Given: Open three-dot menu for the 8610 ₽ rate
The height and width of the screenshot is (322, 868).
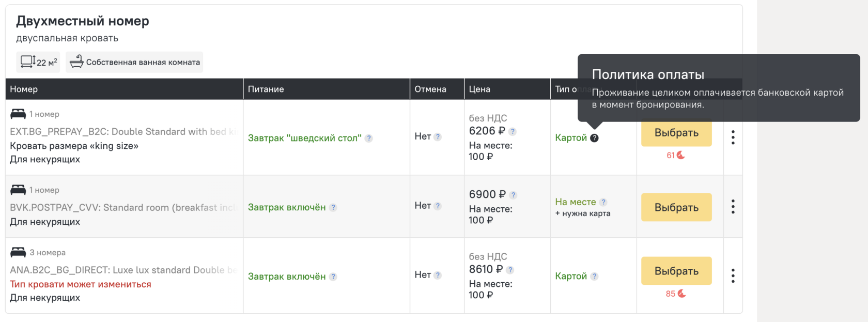Looking at the screenshot, I should tap(733, 276).
